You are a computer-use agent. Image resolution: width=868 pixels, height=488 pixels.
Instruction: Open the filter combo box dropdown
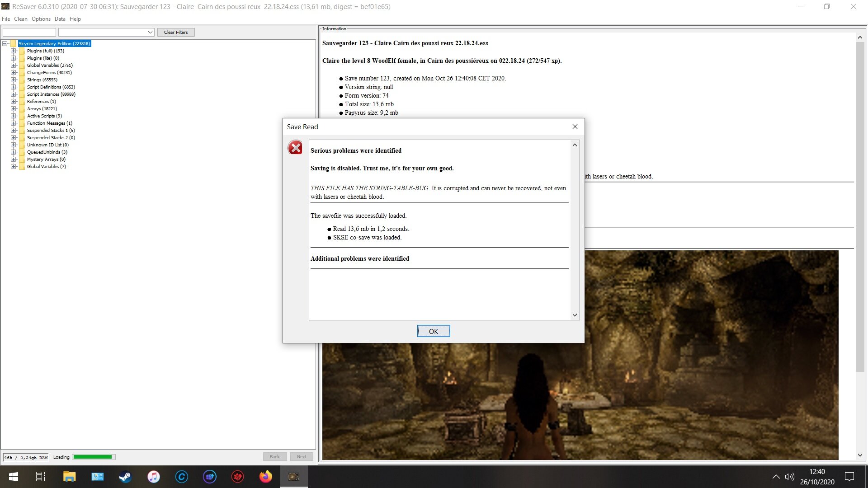(x=150, y=33)
